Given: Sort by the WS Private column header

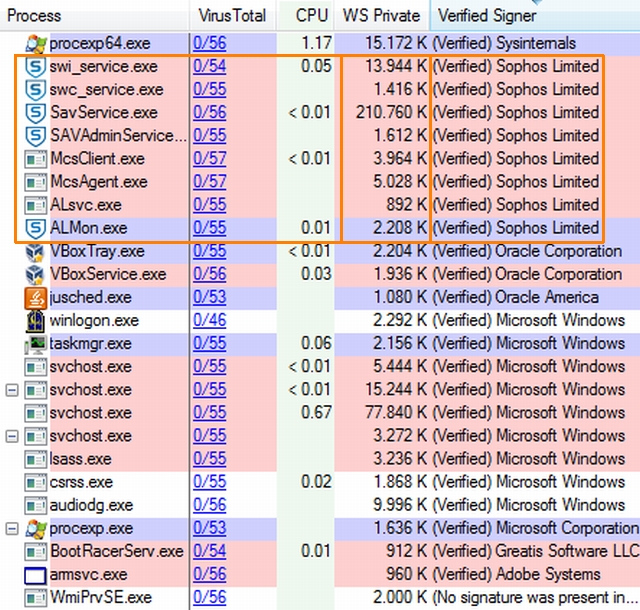Looking at the screenshot, I should tap(382, 16).
